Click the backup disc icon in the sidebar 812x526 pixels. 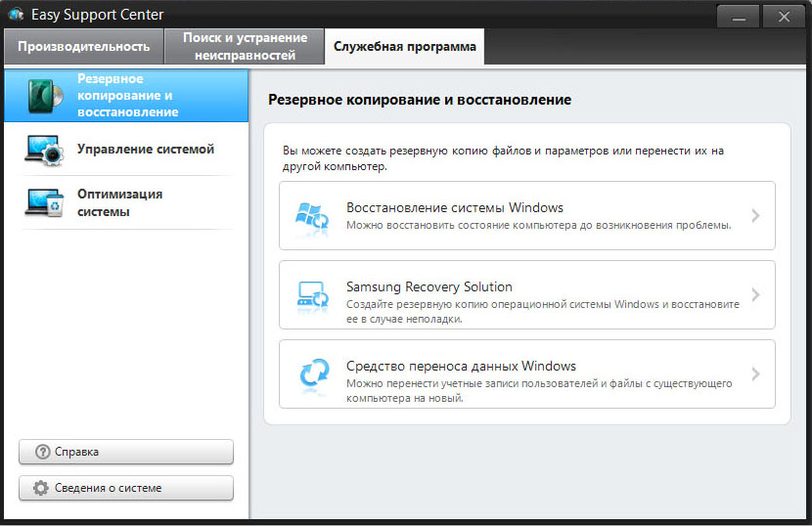(45, 96)
